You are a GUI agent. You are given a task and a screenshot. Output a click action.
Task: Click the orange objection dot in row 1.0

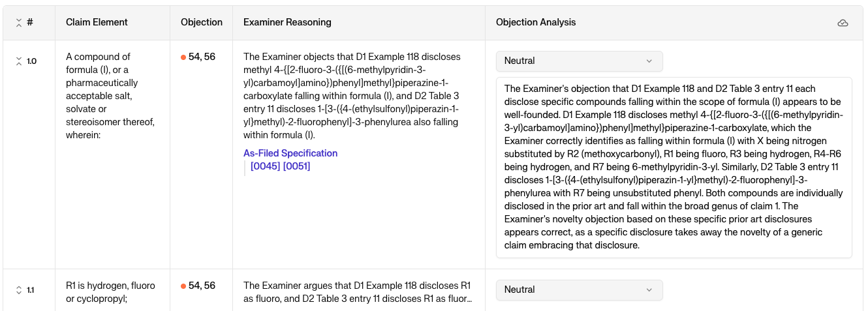(183, 57)
